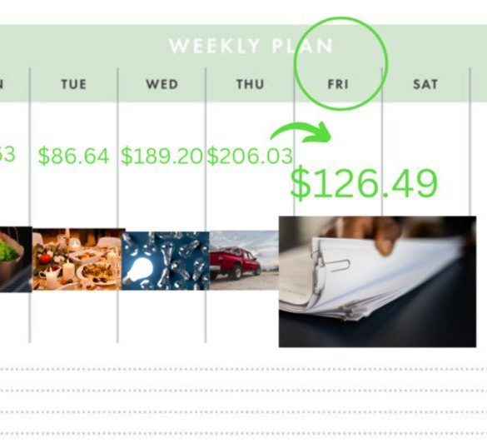487x448 pixels.
Task: Select the light bulbs photo
Action: pyautogui.click(x=165, y=261)
